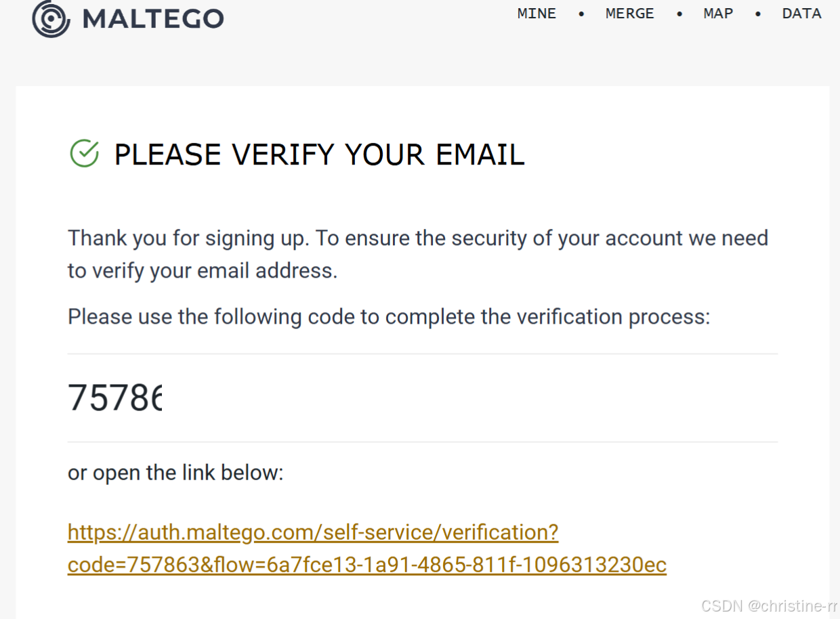Click the divider line above the verification code

[x=422, y=354]
